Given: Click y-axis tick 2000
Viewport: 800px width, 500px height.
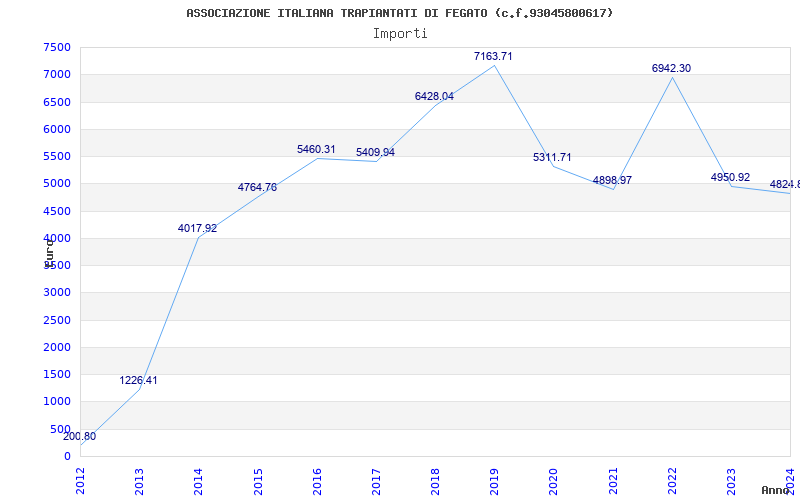Looking at the screenshot, I should (x=57, y=347).
